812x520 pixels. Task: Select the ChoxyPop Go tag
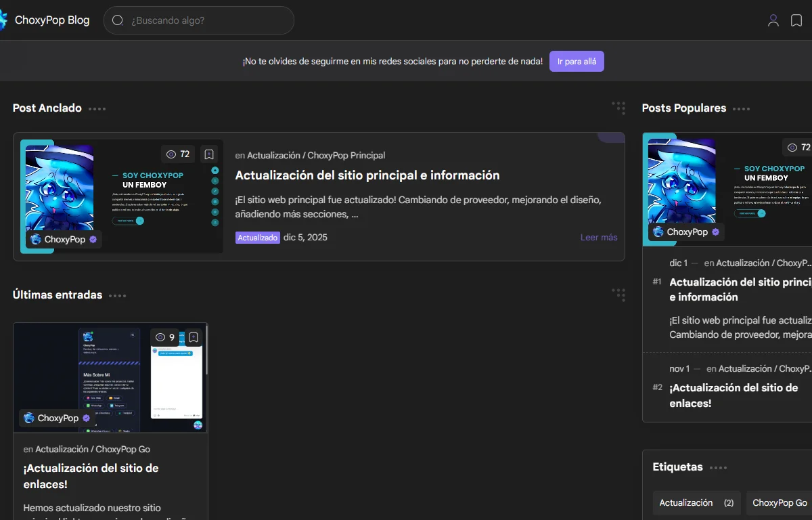coord(780,503)
